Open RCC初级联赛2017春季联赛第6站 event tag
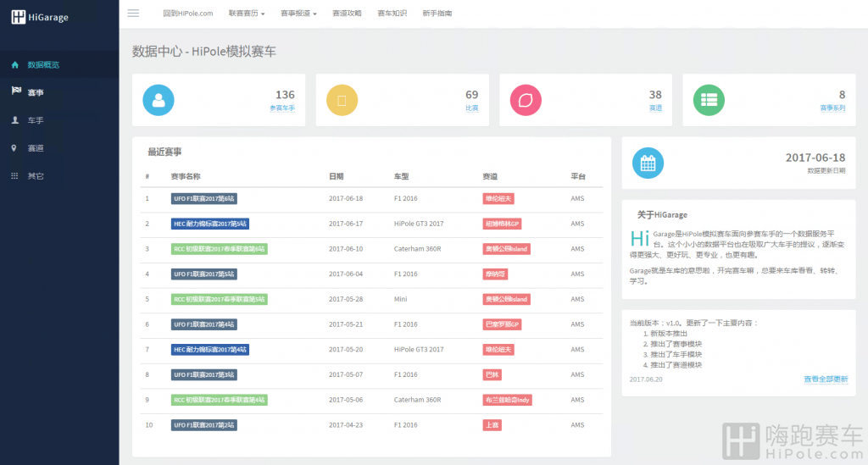This screenshot has height=465, width=868. (220, 249)
